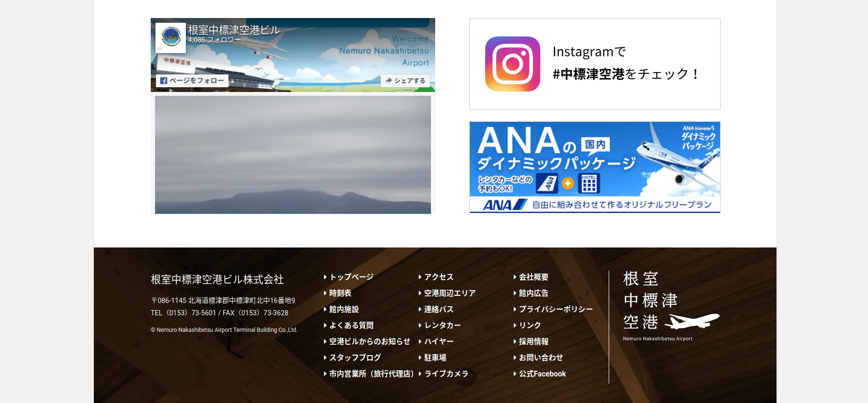
Task: Open the 館内施設 footer link
Action: coord(344,309)
